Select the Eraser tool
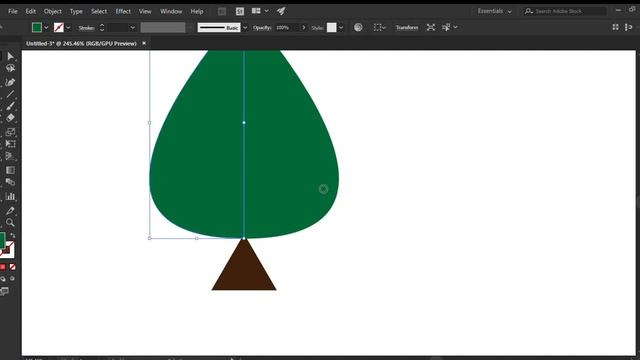Viewport: 640px width, 360px height. pos(10,118)
